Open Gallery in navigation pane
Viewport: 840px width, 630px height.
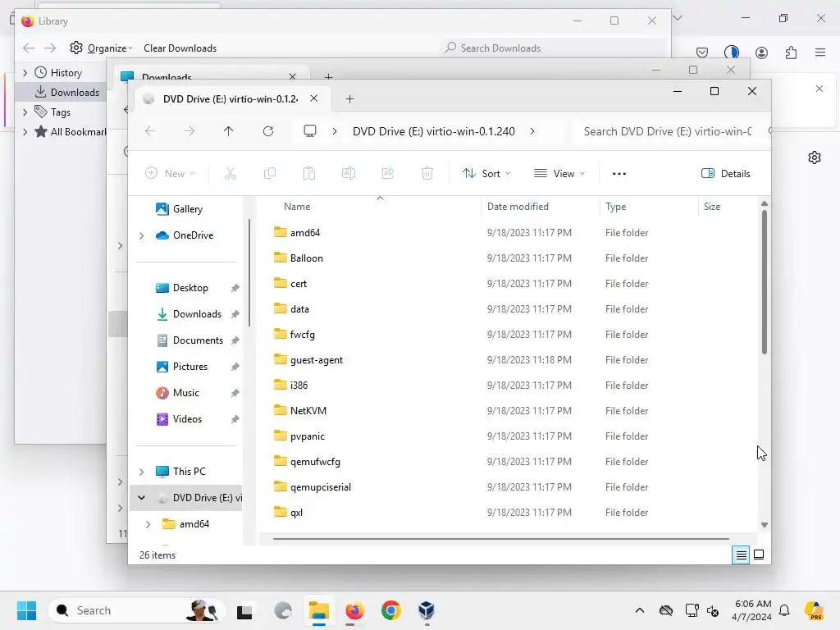187,209
